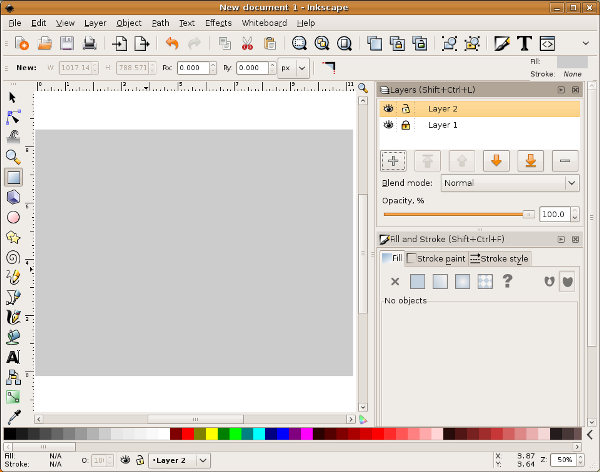Viewport: 600px width, 472px height.
Task: Select the Node edit tool
Action: tap(13, 117)
